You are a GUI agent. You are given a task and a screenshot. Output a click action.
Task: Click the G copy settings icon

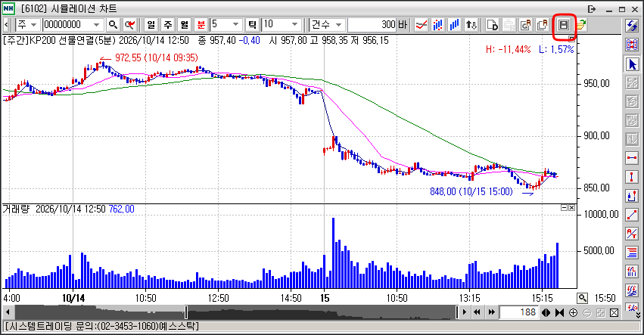525,25
